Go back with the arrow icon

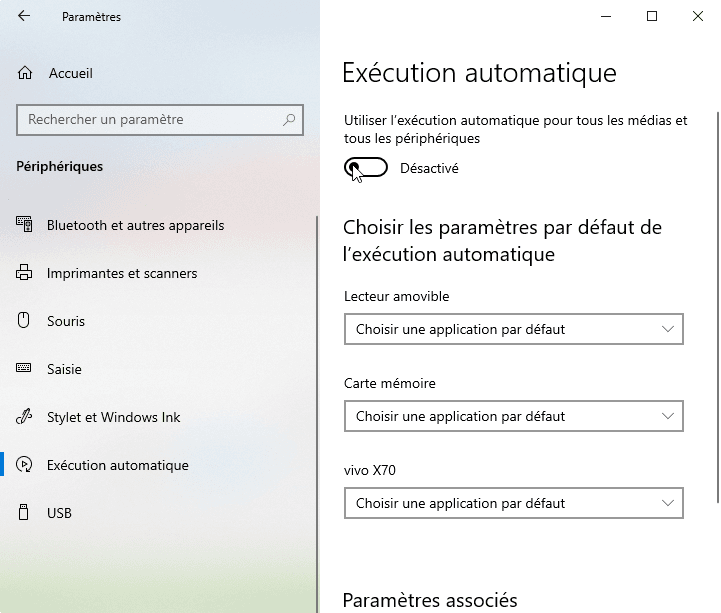pos(23,16)
